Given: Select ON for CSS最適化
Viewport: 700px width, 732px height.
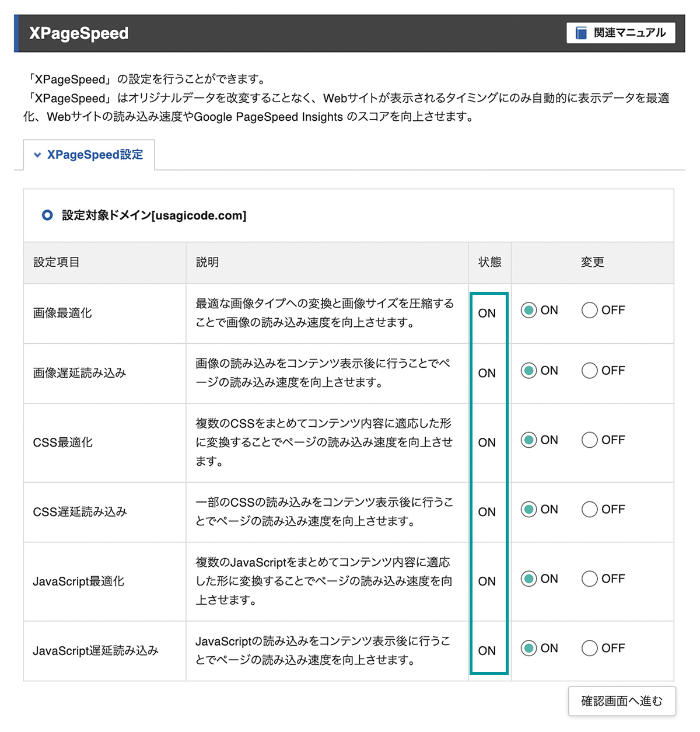Looking at the screenshot, I should pos(529,440).
